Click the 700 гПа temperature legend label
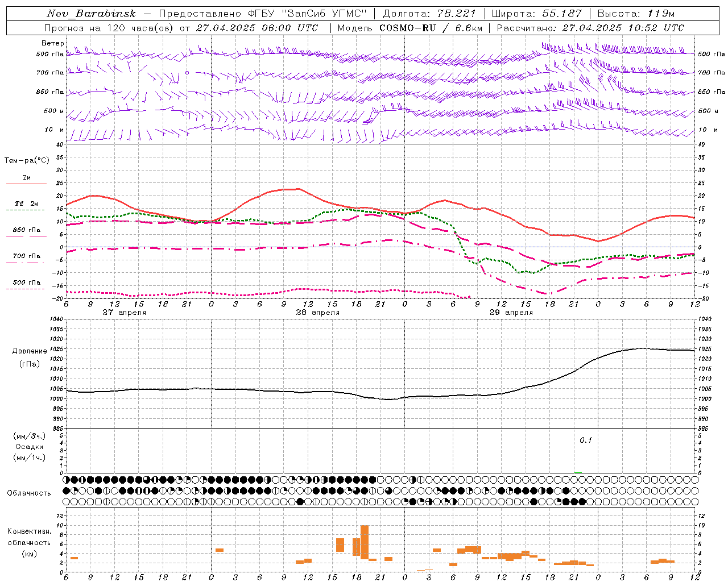Viewport: 728px width, 582px height. coord(27,256)
